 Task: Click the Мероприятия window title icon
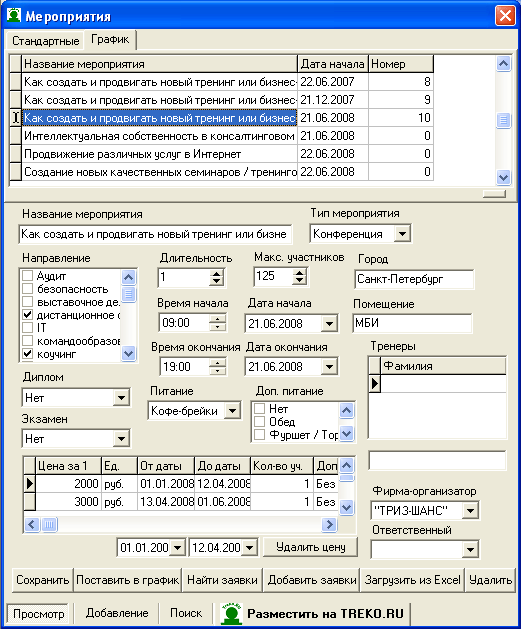click(14, 16)
